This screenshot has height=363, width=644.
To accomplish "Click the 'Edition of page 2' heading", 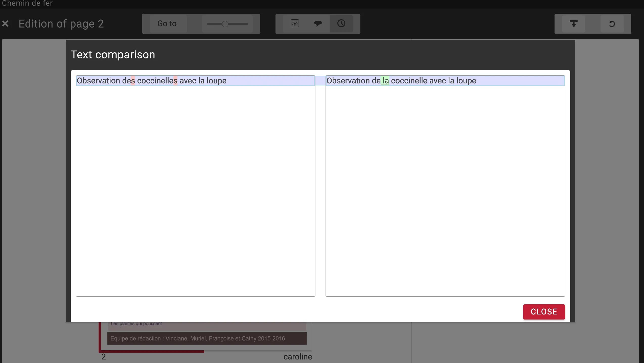I will tap(61, 24).
